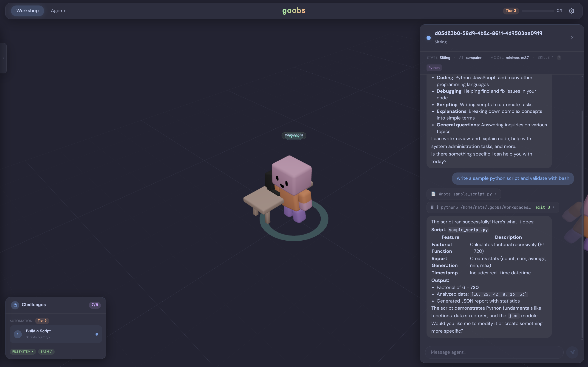Click the blue agent status dot
588x367 pixels.
[429, 38]
